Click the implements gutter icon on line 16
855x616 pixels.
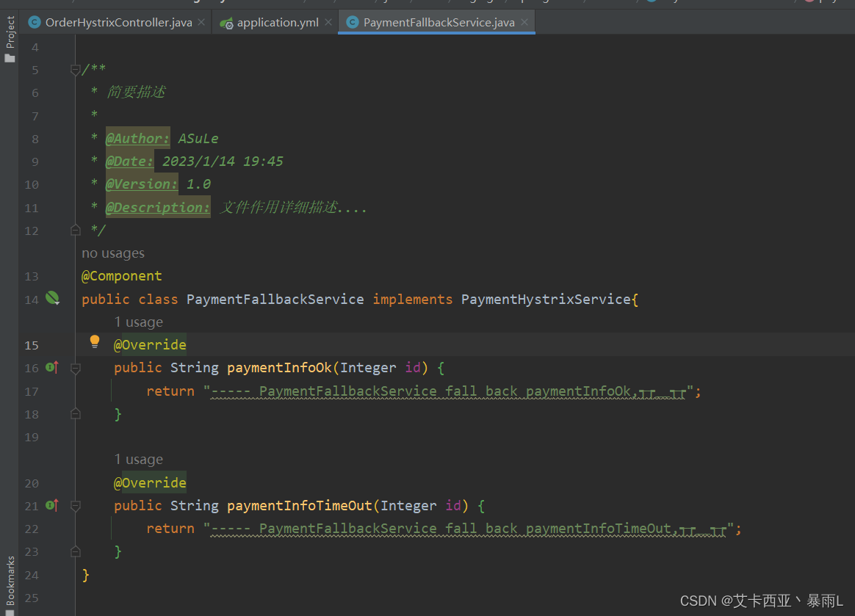click(52, 367)
